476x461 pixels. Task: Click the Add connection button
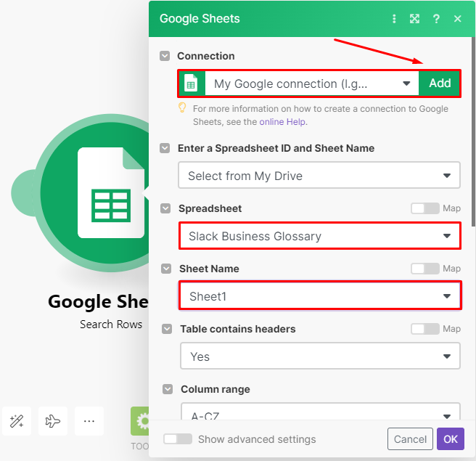440,83
